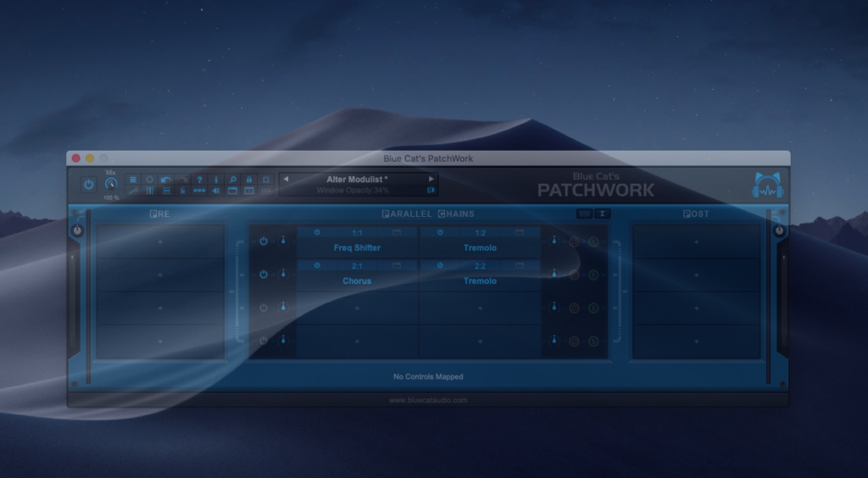Toggle power of the third empty chain
The height and width of the screenshot is (478, 868).
coord(264,308)
